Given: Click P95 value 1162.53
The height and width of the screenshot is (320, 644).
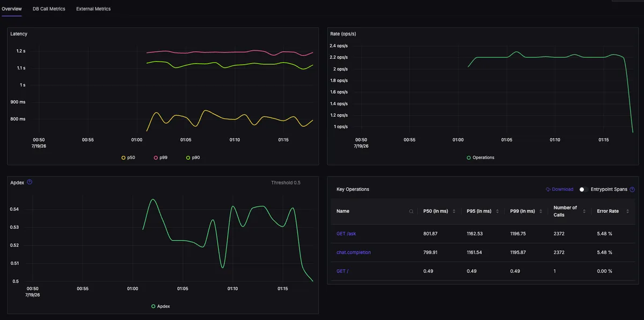Looking at the screenshot, I should click(475, 234).
